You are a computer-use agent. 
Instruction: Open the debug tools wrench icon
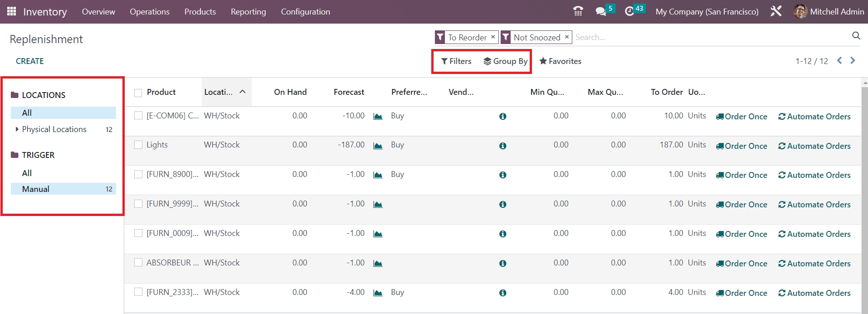pyautogui.click(x=776, y=11)
